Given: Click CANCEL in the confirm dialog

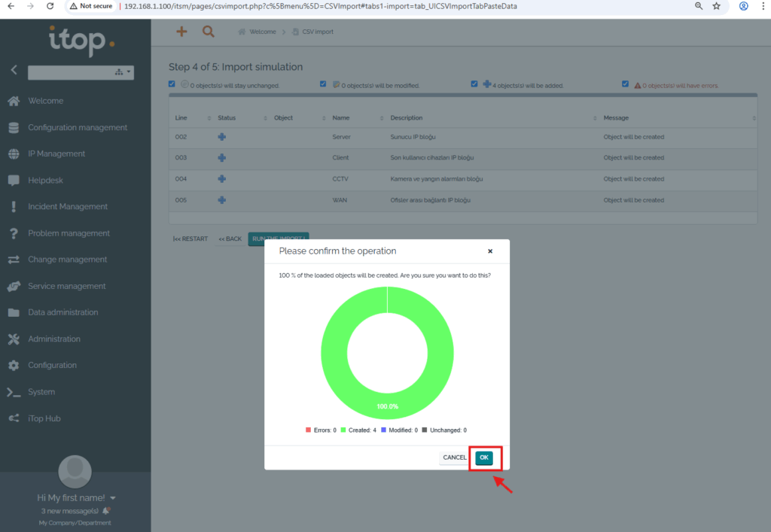Looking at the screenshot, I should pyautogui.click(x=454, y=458).
